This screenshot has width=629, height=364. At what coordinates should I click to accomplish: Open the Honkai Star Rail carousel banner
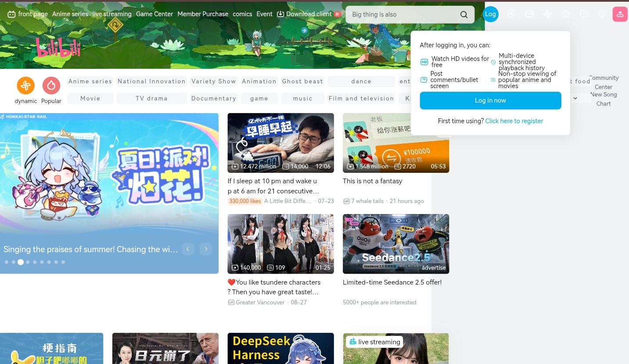pos(109,193)
